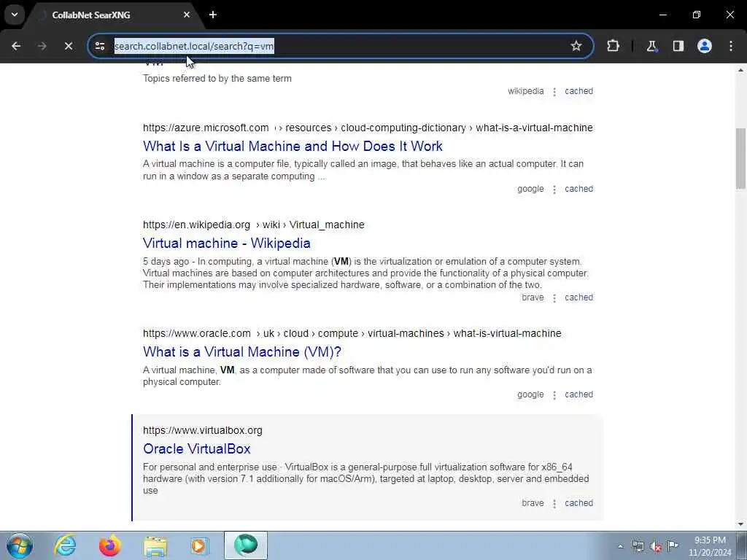The width and height of the screenshot is (747, 560).
Task: Open the Extensions puzzle icon
Action: [613, 46]
